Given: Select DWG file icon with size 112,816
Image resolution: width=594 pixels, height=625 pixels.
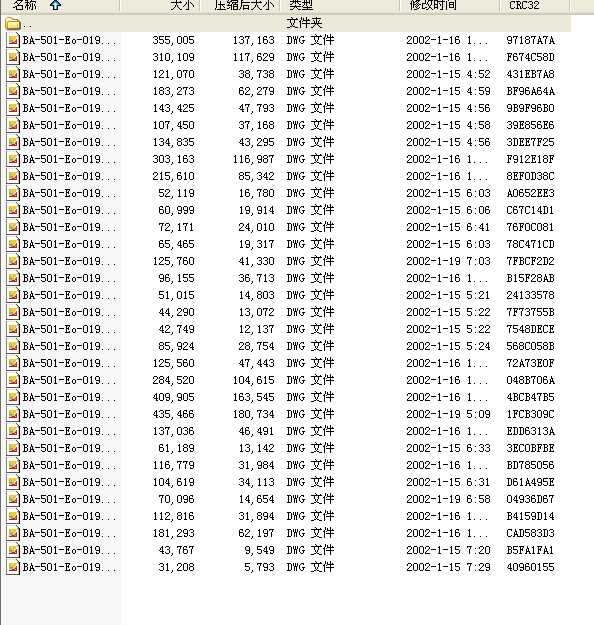Looking at the screenshot, I should pyautogui.click(x=13, y=517).
